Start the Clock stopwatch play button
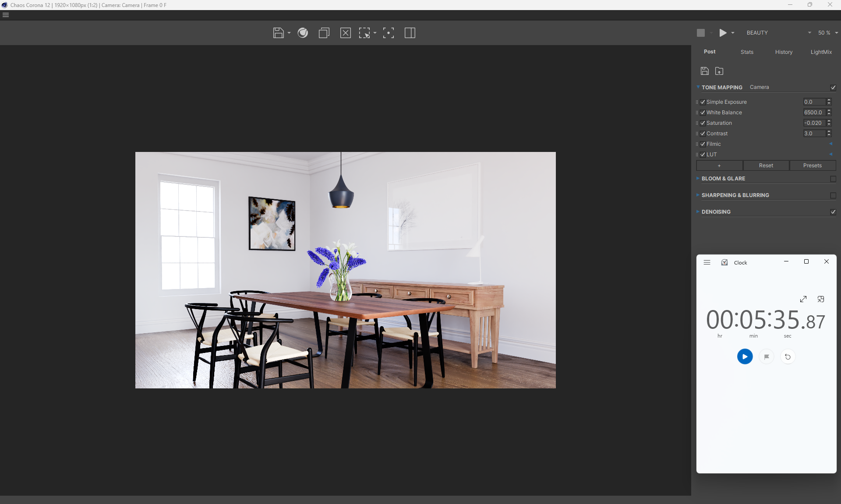 745,356
